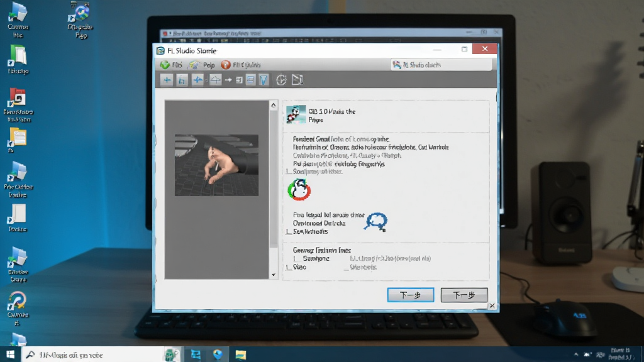
Task: Toggle the 'Siao' checkbox
Action: click(x=289, y=267)
